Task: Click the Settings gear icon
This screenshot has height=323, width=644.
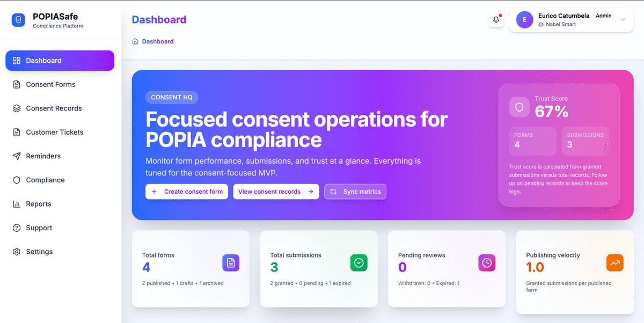Action: [16, 251]
